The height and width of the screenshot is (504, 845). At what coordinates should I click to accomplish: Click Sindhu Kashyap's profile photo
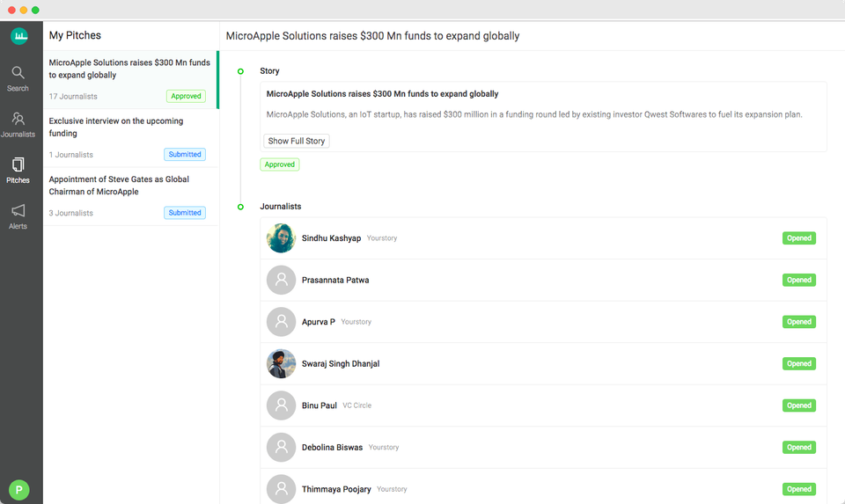(281, 238)
